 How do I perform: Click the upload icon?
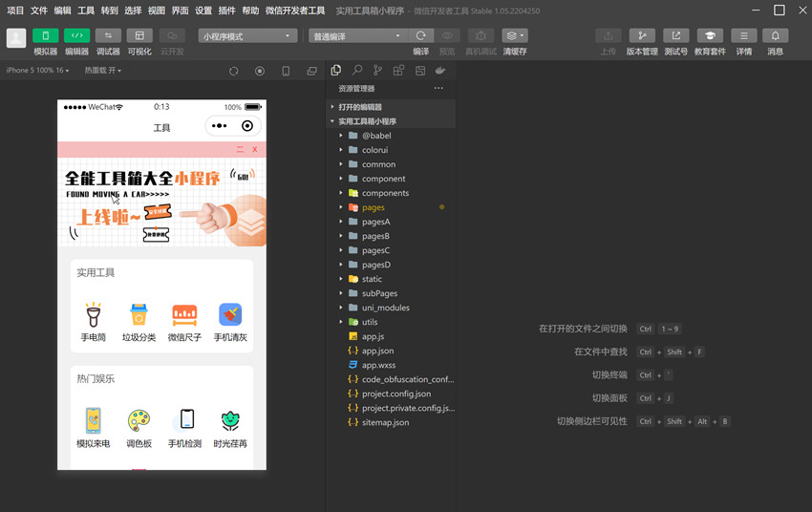coord(608,35)
